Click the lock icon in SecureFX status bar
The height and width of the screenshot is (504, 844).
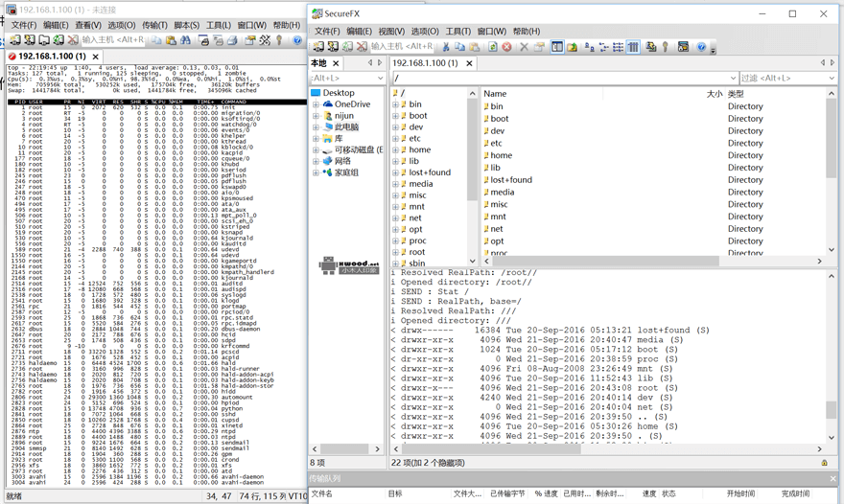tap(824, 463)
